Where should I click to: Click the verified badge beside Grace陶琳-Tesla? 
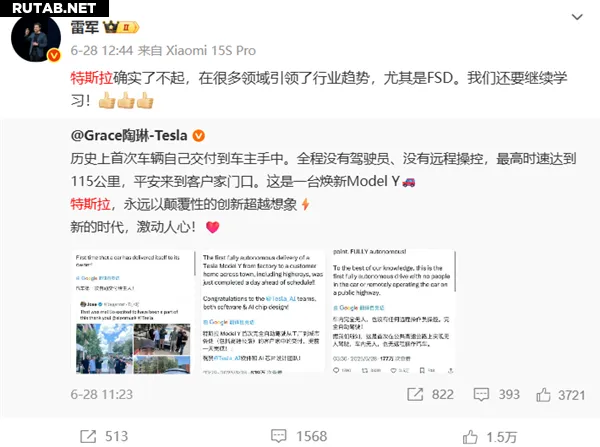[x=199, y=135]
